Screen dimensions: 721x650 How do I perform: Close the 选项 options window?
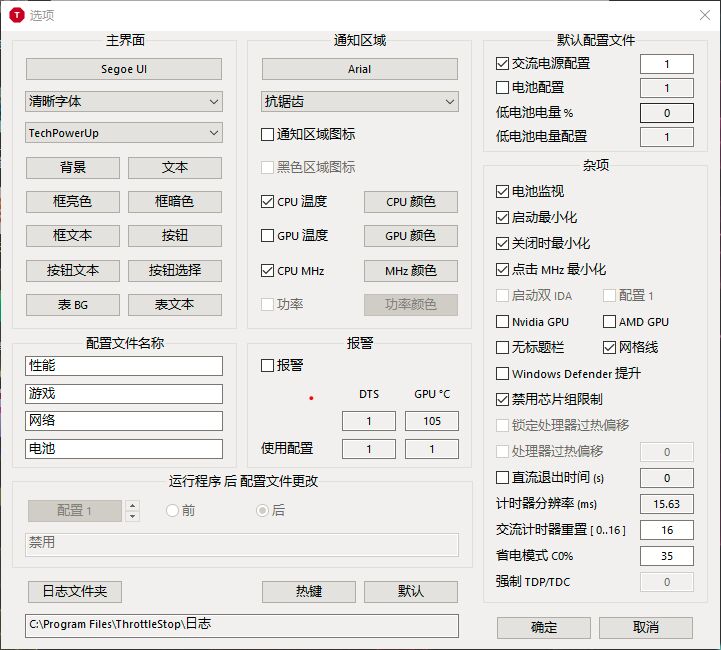tap(704, 15)
